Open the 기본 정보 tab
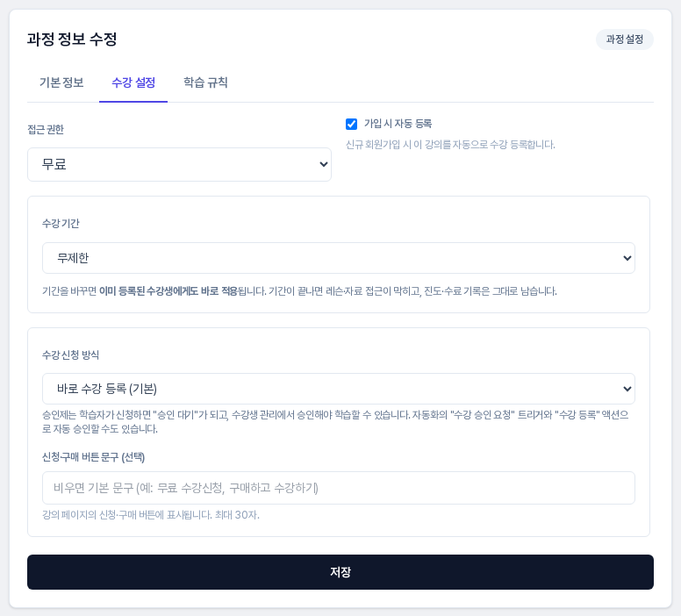The height and width of the screenshot is (616, 681). pos(61,82)
